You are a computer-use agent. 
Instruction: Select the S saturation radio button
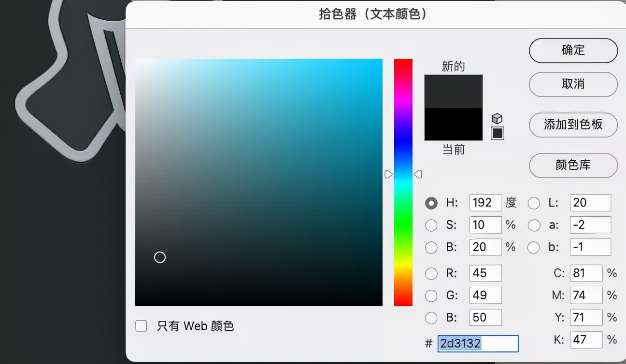point(431,225)
